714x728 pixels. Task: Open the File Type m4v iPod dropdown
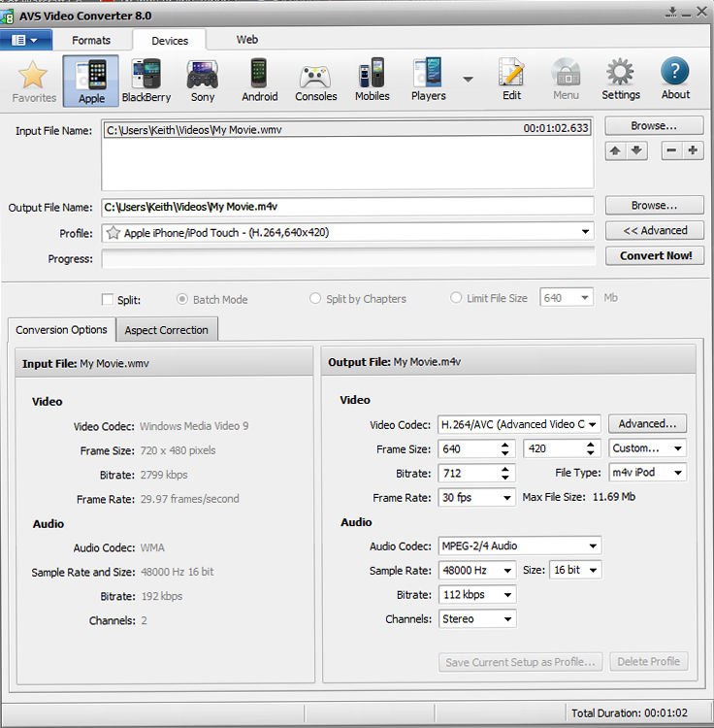(678, 472)
